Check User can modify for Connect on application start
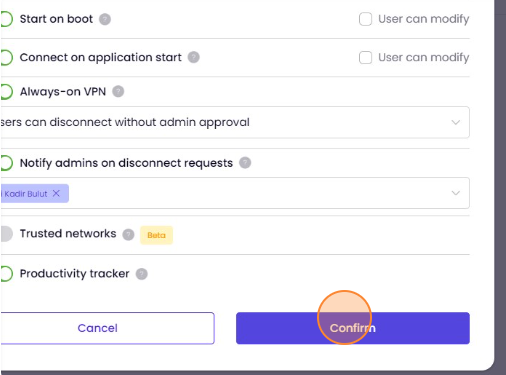 point(365,57)
